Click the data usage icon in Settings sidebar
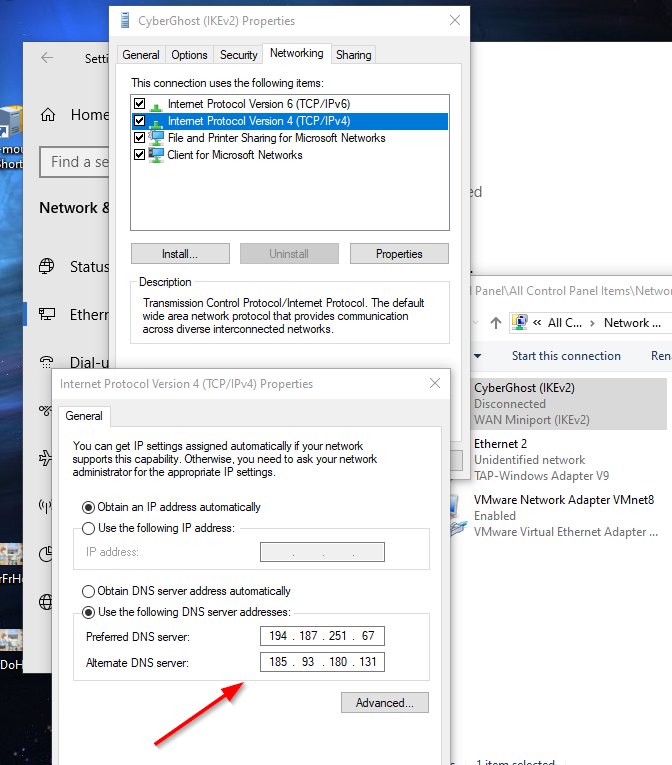The height and width of the screenshot is (765, 672). pos(45,554)
